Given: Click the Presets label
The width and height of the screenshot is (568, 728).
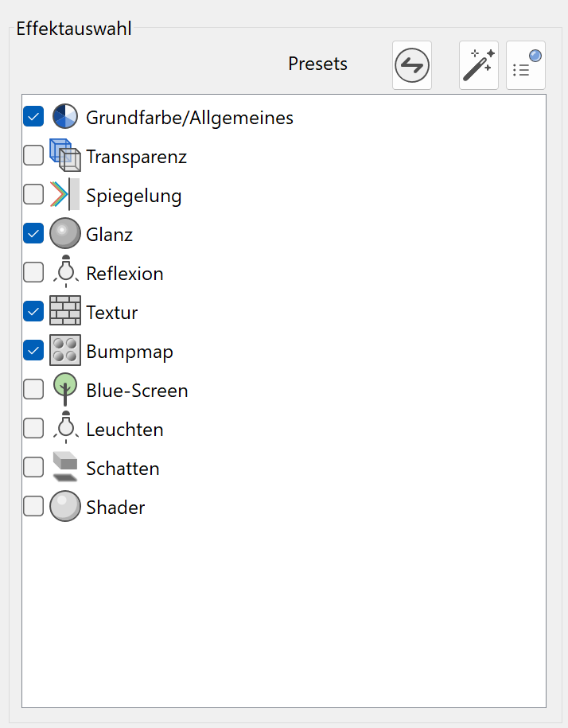Looking at the screenshot, I should pyautogui.click(x=318, y=64).
